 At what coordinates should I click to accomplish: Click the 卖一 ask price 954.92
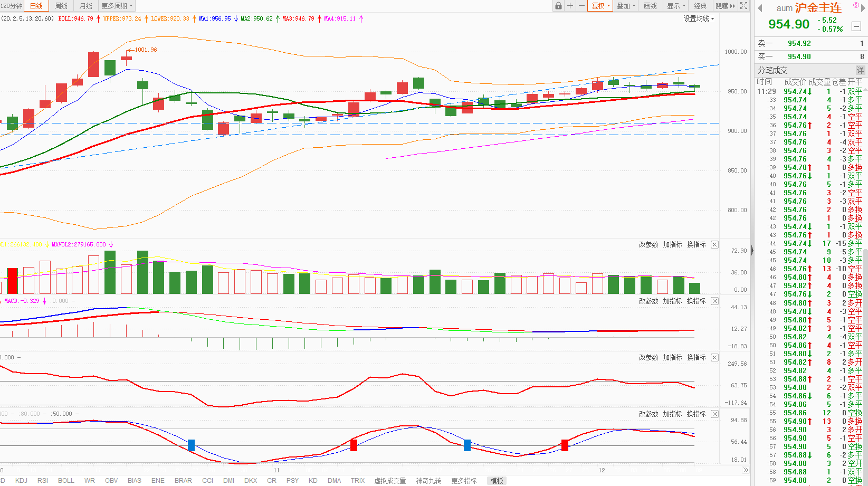point(799,43)
